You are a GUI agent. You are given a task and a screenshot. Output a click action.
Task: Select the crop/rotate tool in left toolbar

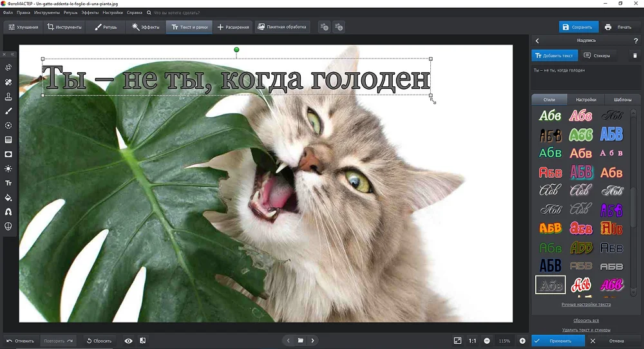8,68
